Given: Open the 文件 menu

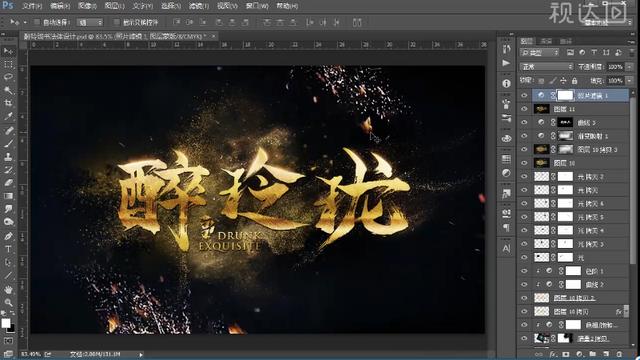Looking at the screenshot, I should (x=31, y=6).
